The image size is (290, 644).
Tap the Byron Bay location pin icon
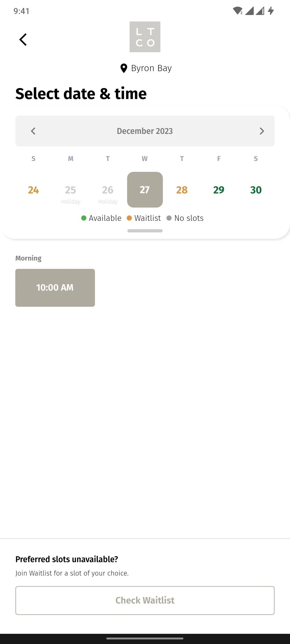(x=124, y=68)
